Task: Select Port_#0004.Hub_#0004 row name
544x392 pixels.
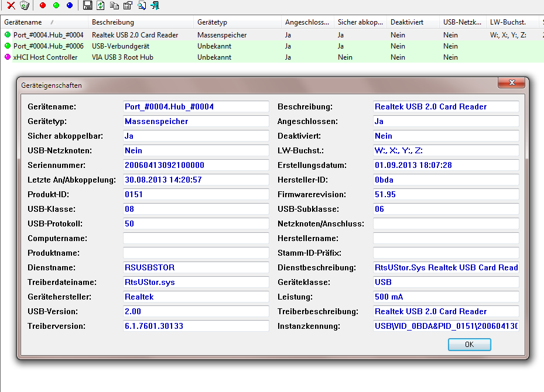Action: tap(48, 35)
